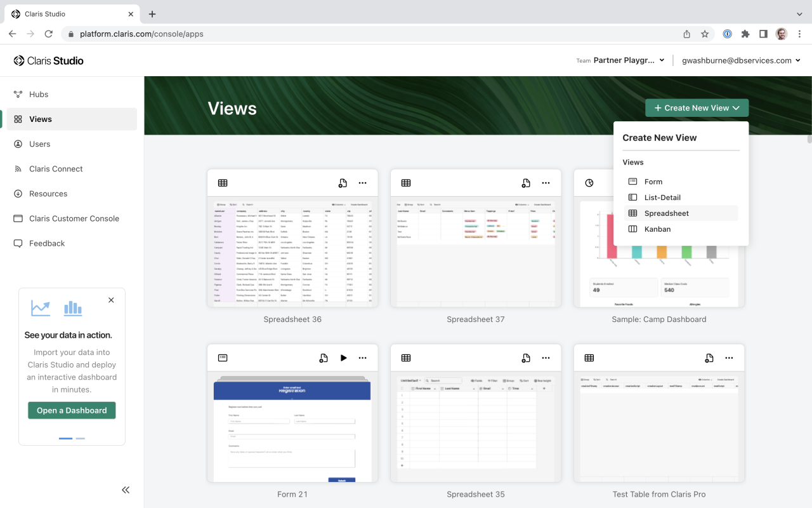The height and width of the screenshot is (508, 812).
Task: Click the grid icon on Spreadsheet 35 card
Action: tap(406, 358)
